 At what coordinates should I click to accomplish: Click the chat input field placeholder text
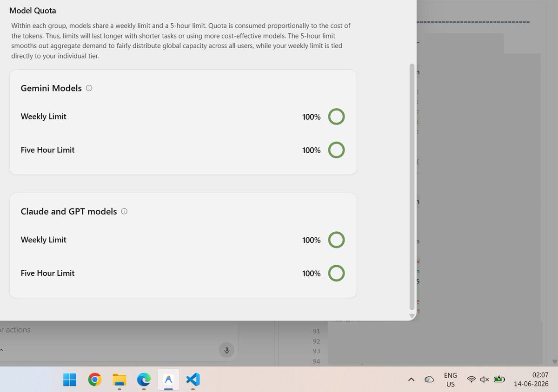(15, 330)
